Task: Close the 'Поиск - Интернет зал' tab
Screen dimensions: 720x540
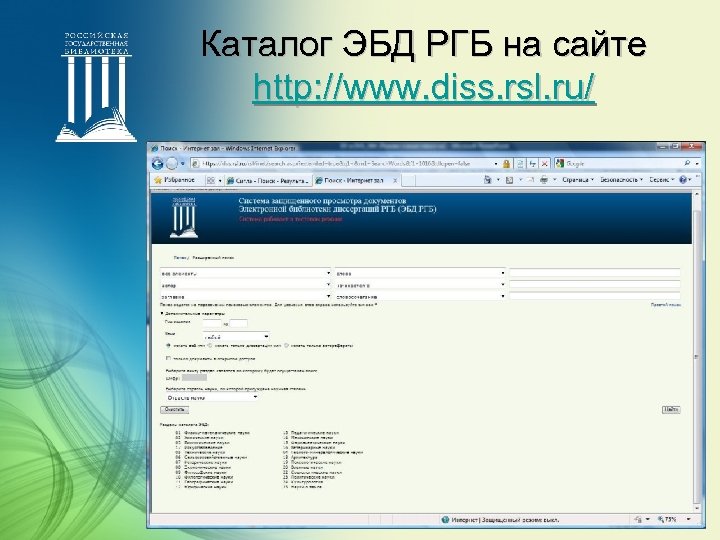Action: pyautogui.click(x=395, y=180)
